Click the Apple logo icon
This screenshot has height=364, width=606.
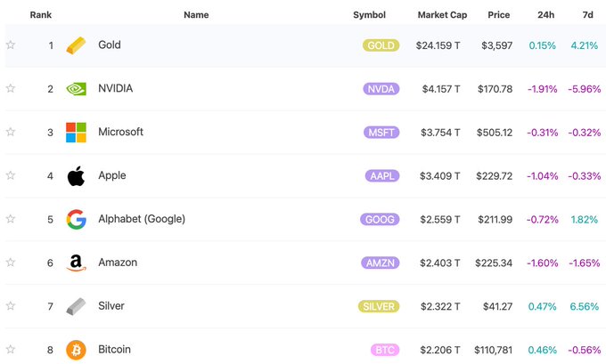coord(76,176)
